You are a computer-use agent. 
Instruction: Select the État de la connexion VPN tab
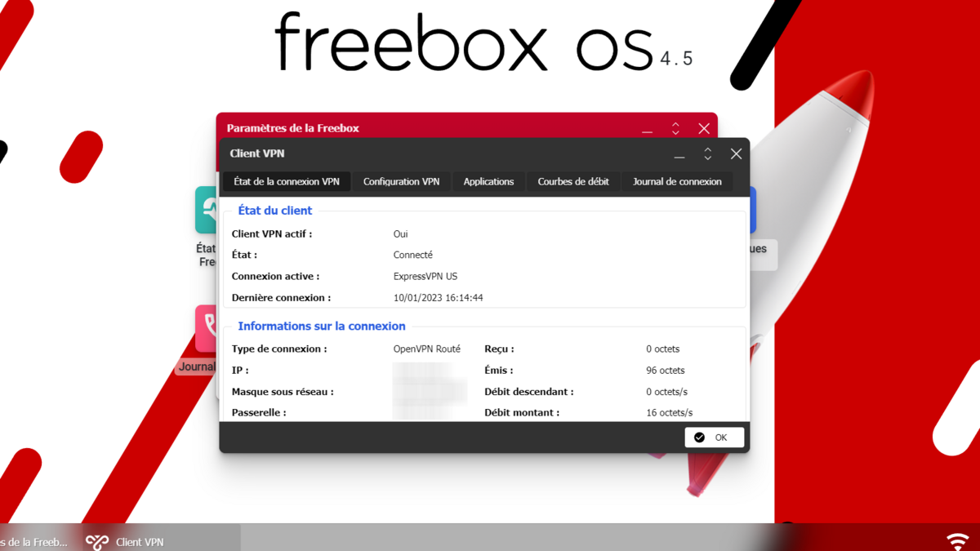[287, 181]
